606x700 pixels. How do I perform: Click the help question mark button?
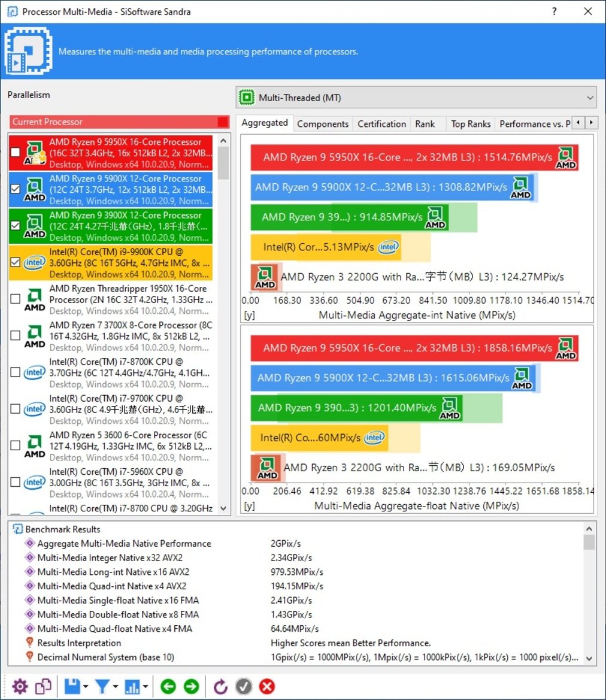point(554,11)
